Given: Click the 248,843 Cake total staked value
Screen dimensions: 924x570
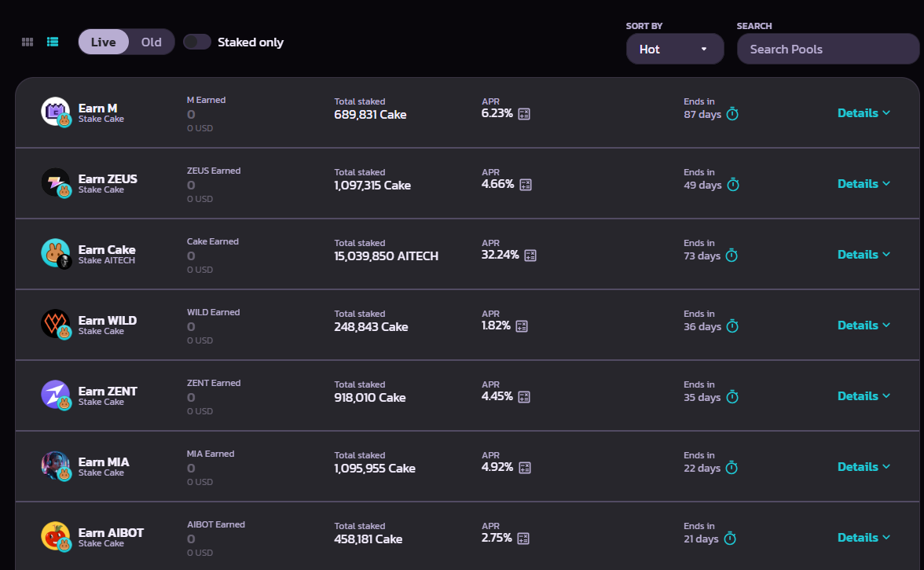Looking at the screenshot, I should (x=371, y=326).
